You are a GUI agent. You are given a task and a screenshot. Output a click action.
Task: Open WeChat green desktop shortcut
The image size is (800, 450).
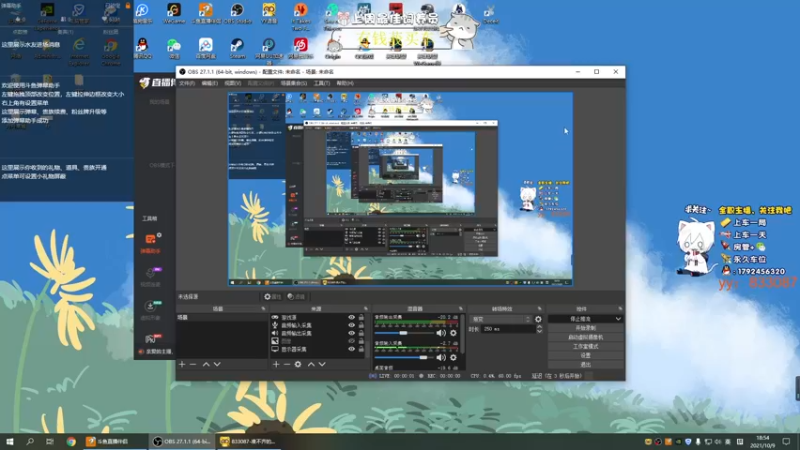click(x=174, y=48)
